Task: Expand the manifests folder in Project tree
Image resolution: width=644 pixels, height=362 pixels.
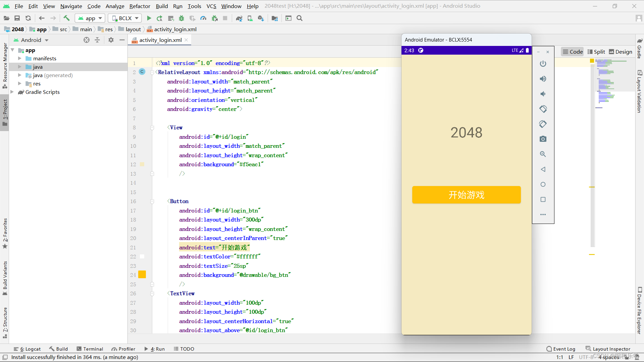Action: 20,58
